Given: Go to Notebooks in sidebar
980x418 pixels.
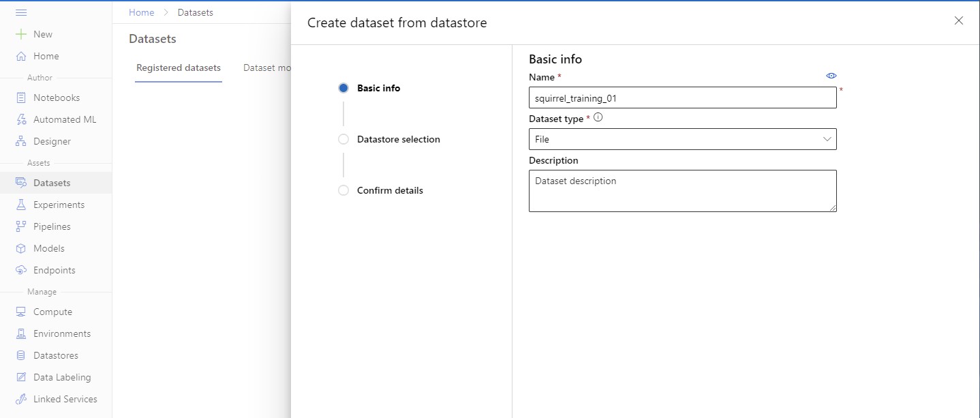Looking at the screenshot, I should point(56,98).
